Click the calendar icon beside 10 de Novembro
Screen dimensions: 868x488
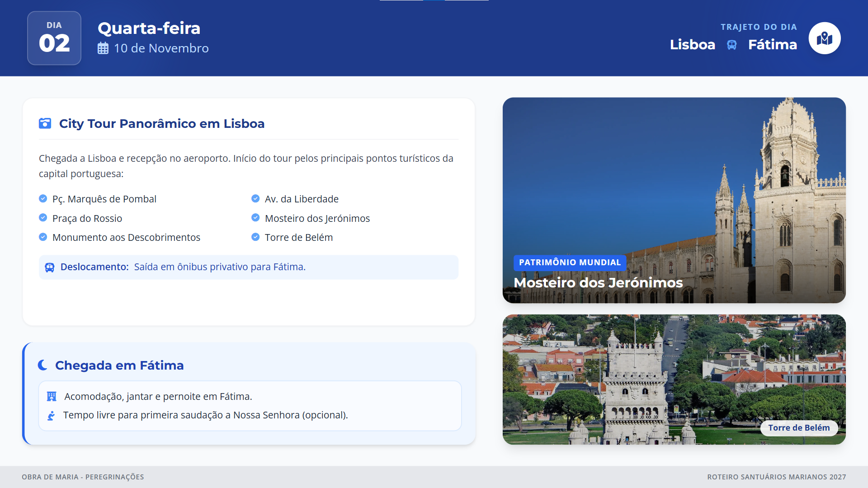pos(103,48)
